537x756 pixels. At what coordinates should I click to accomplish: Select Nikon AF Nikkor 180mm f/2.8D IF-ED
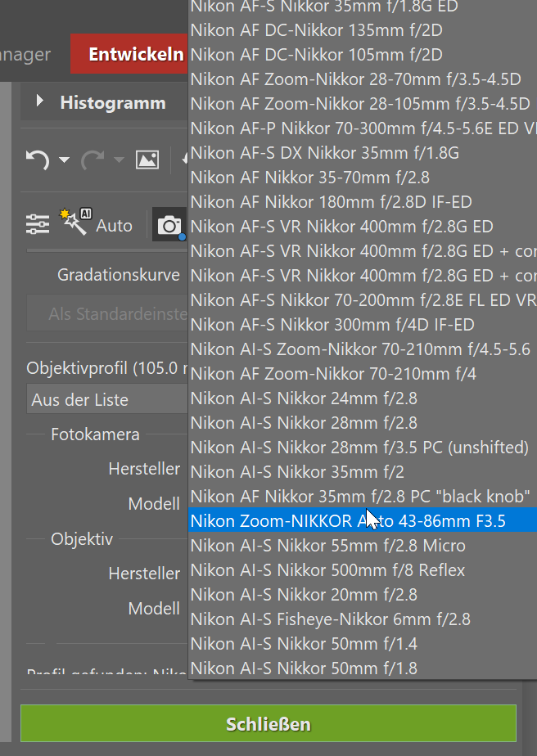331,201
